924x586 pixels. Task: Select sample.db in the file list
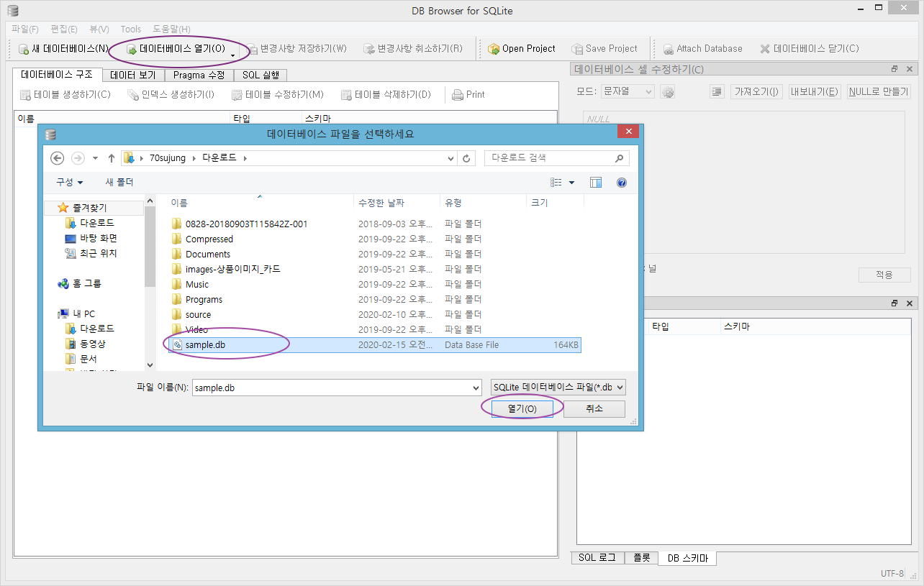point(374,345)
